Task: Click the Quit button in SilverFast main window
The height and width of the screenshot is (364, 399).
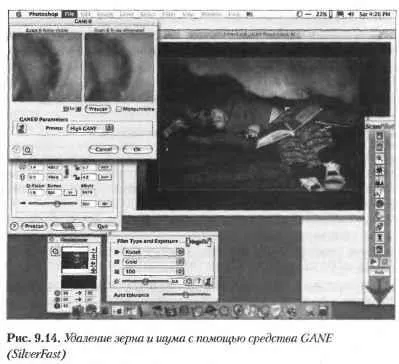Action: click(103, 226)
